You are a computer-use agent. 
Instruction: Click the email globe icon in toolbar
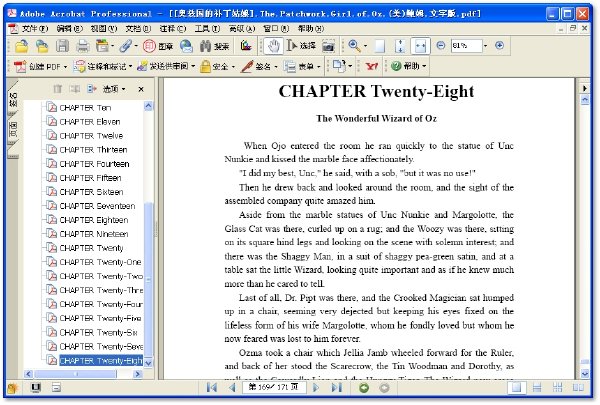pos(186,46)
